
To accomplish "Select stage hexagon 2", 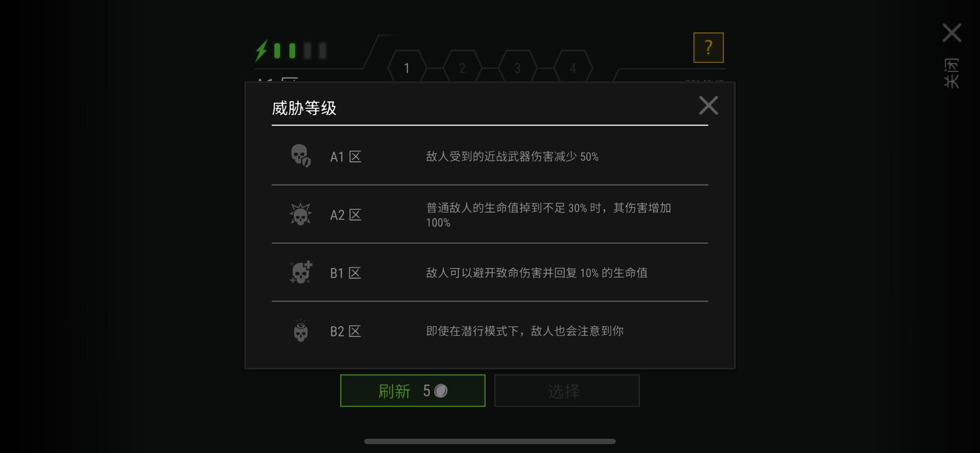I will point(462,68).
